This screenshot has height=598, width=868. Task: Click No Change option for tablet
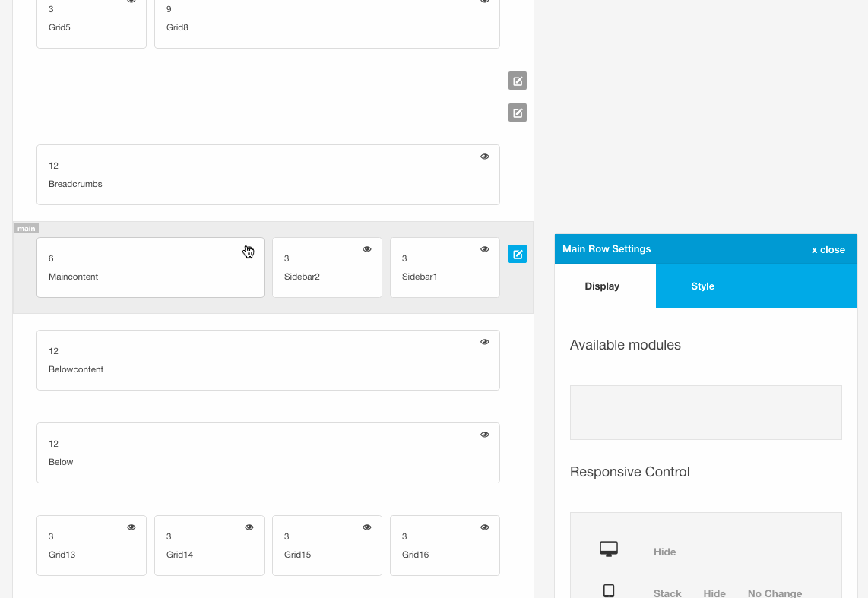775,593
